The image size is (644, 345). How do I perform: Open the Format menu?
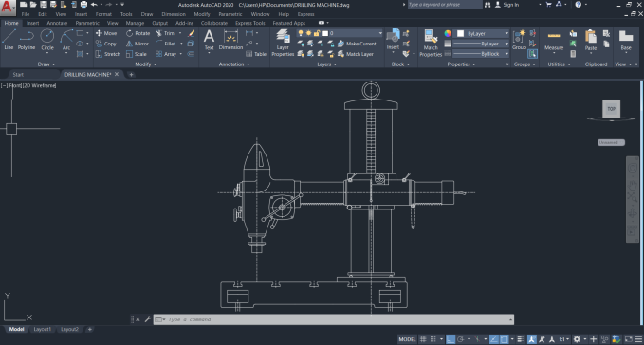(103, 14)
